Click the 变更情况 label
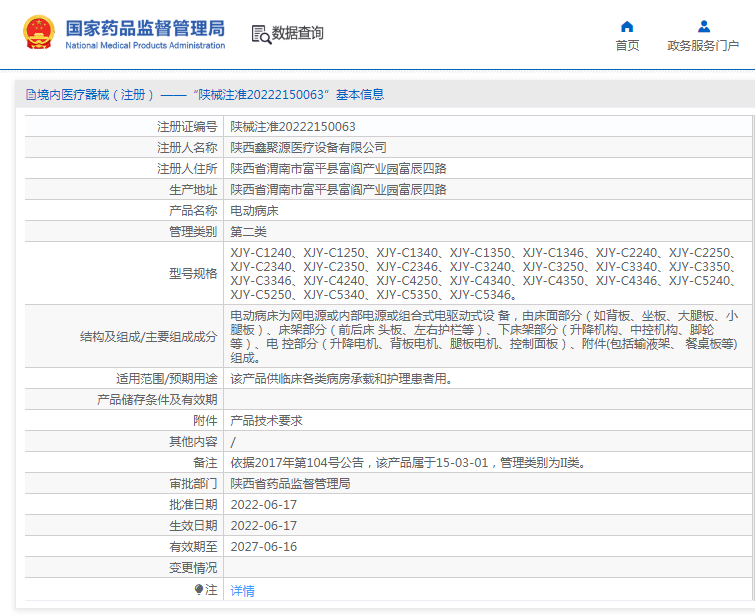This screenshot has width=755, height=616. point(193,568)
